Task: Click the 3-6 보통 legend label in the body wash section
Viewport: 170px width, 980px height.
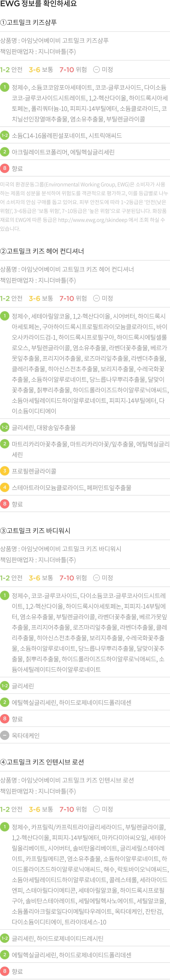Action: (41, 578)
